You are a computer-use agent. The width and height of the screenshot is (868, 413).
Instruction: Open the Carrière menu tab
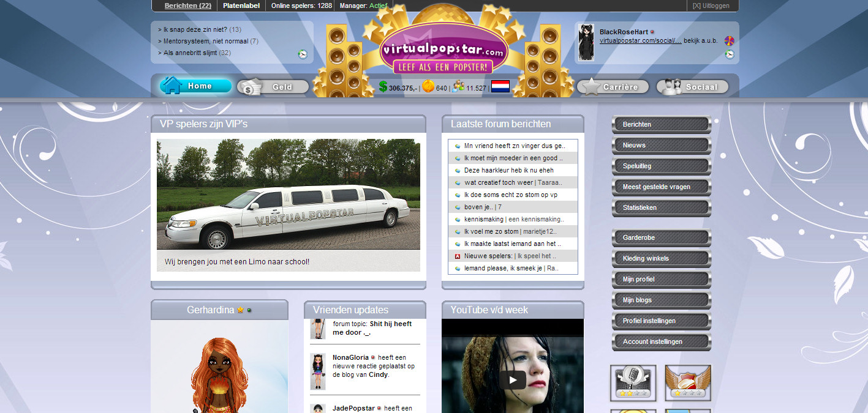[x=613, y=87]
